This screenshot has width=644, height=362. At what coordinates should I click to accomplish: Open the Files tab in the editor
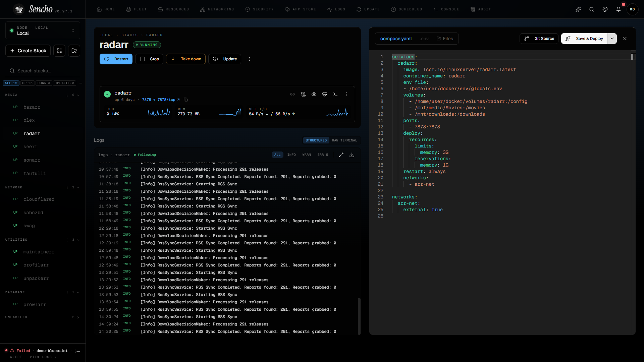pyautogui.click(x=445, y=39)
